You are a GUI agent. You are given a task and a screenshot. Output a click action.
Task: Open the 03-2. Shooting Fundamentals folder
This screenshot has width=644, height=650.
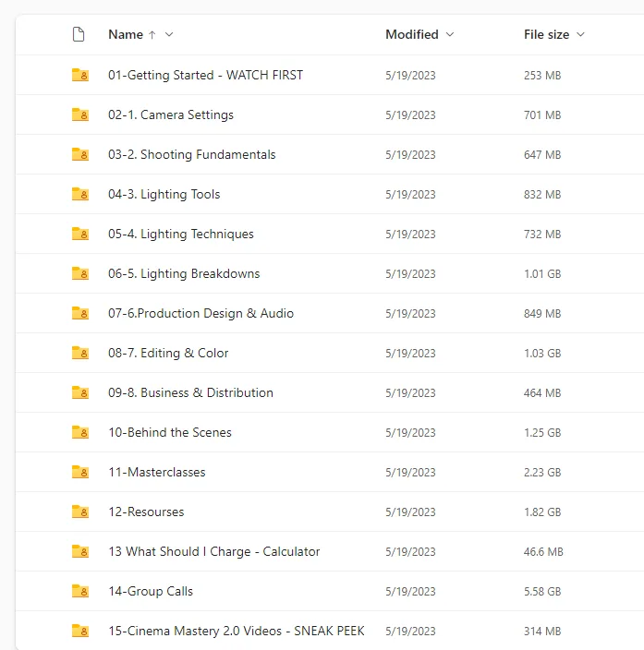(191, 154)
